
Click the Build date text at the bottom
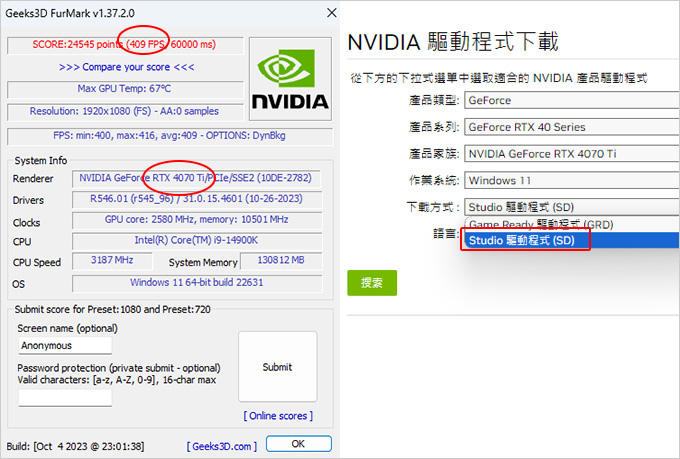tap(75, 446)
